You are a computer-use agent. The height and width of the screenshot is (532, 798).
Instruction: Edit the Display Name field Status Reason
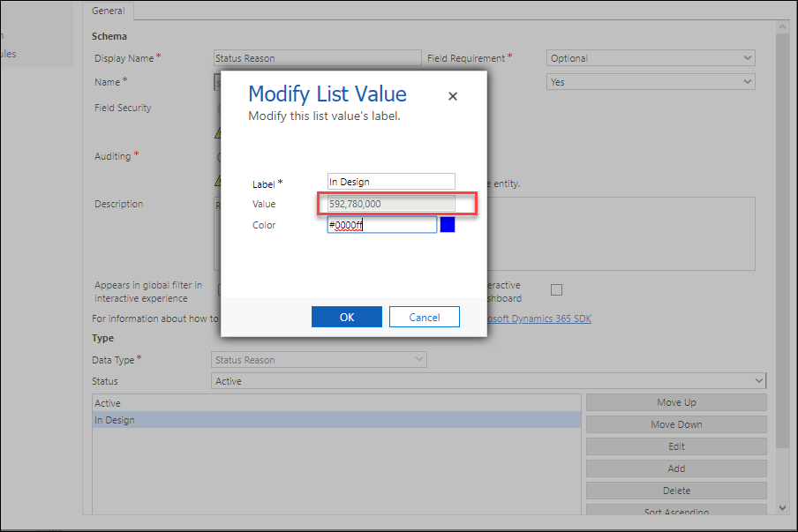tap(318, 58)
